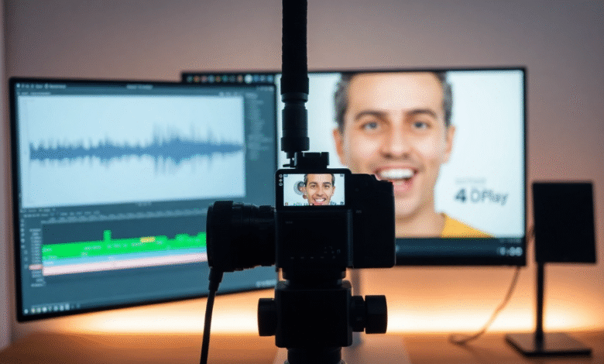Image resolution: width=604 pixels, height=364 pixels.
Task: Select the highlighted pink track header
Action: 35,266
